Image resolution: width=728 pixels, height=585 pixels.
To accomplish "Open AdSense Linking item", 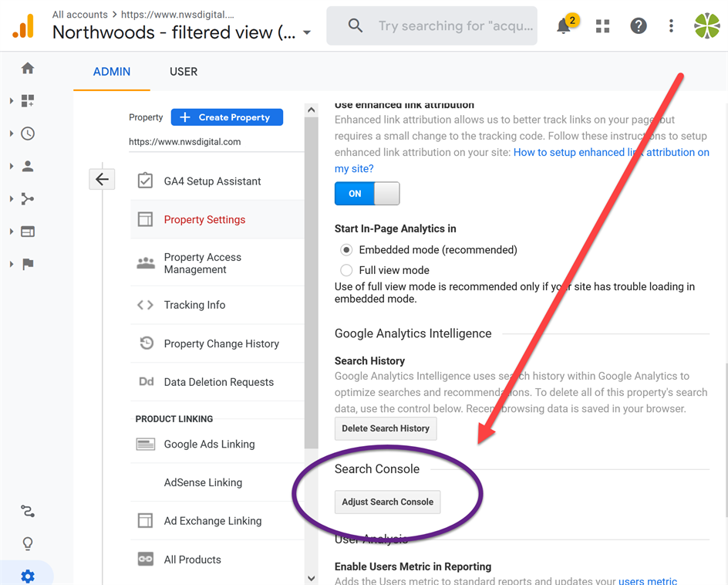I will tap(217, 482).
